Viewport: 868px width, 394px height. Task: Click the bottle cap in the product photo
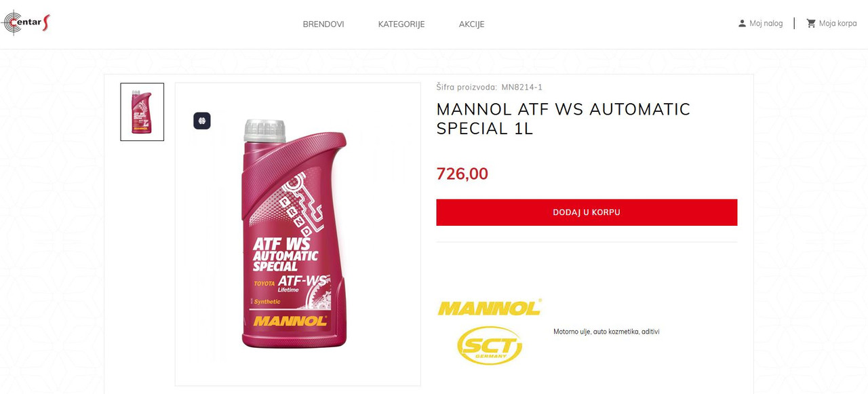click(x=264, y=130)
